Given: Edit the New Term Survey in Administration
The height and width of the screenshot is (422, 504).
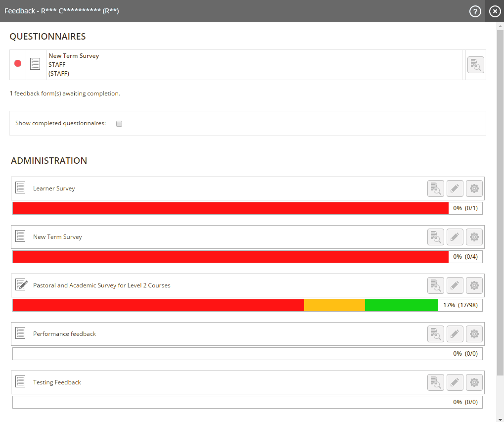Looking at the screenshot, I should pyautogui.click(x=455, y=237).
